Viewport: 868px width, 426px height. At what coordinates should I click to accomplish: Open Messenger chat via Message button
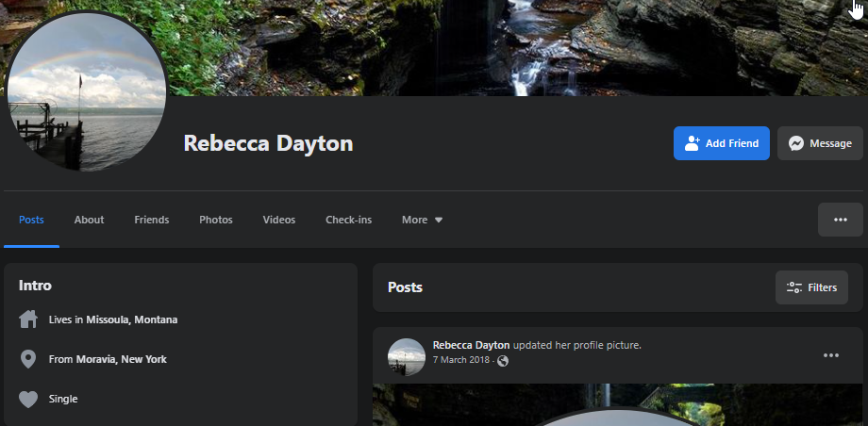pyautogui.click(x=820, y=143)
